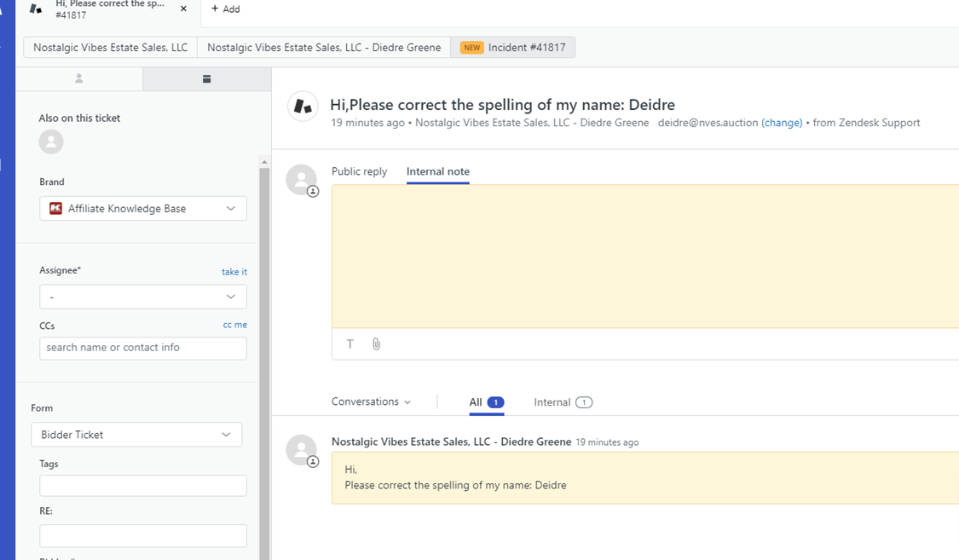Click in the CCs search field
This screenshot has width=959, height=560.
tap(143, 348)
